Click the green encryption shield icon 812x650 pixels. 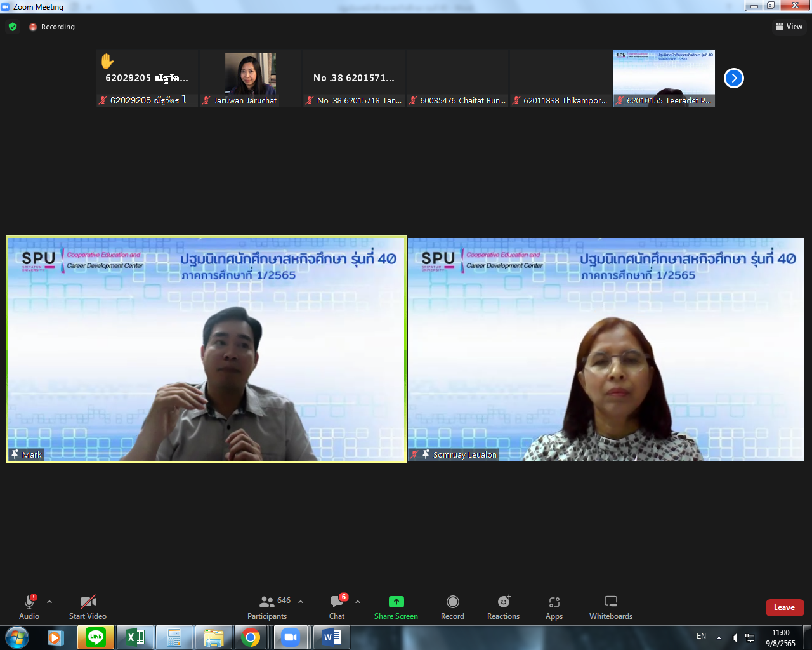[x=13, y=27]
